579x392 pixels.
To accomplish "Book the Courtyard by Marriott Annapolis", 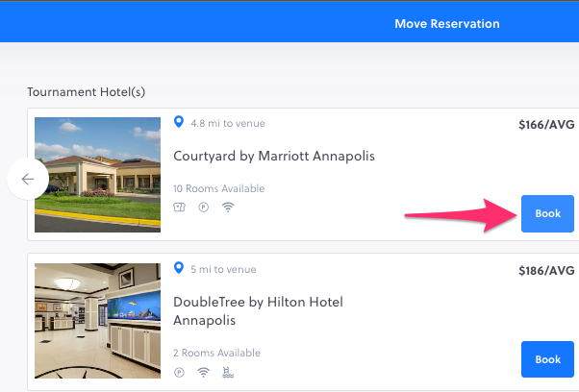I will [547, 213].
